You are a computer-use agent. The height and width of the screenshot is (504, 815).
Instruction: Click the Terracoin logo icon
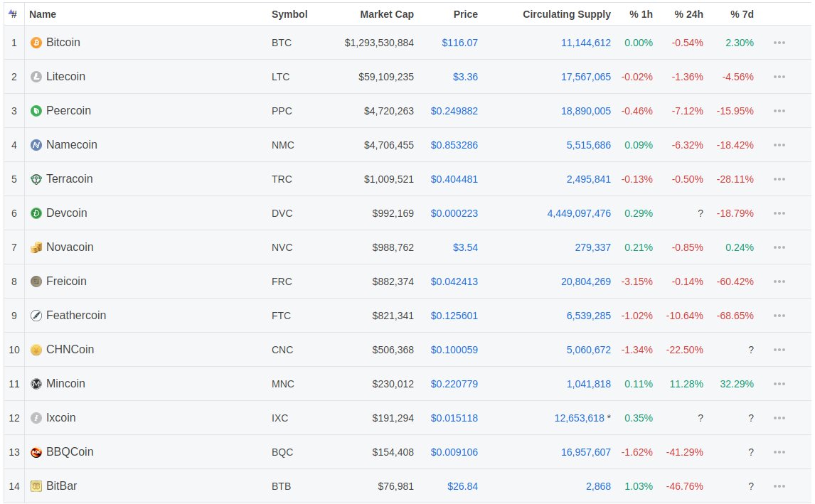[36, 179]
